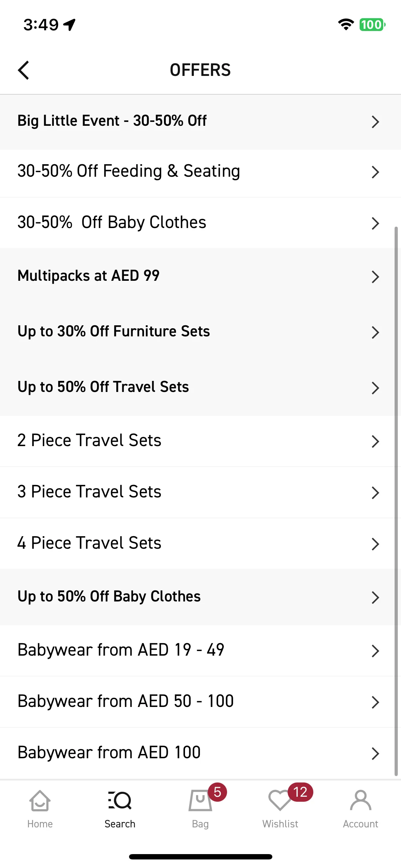401x868 pixels.
Task: Open Babywear from AED 100
Action: pyautogui.click(x=200, y=753)
